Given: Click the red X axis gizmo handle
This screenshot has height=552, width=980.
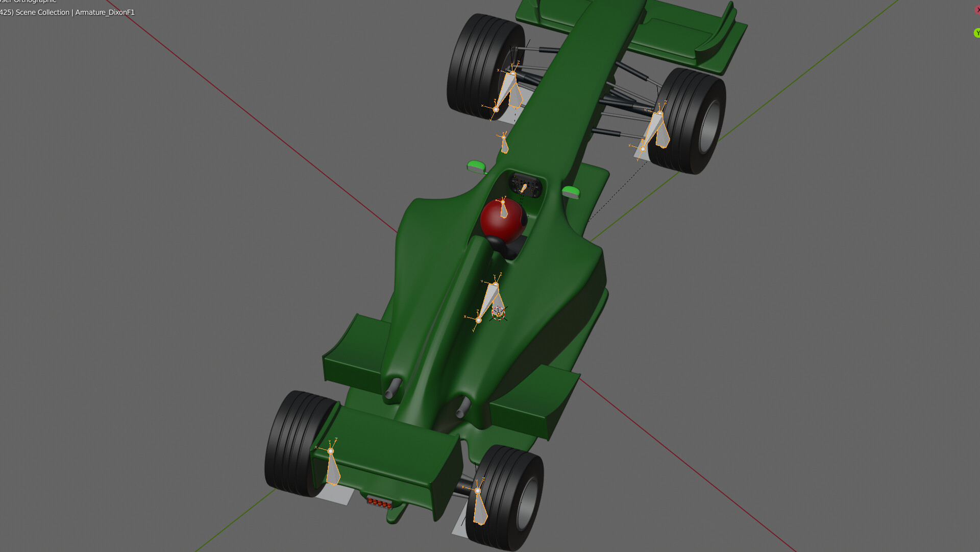Looking at the screenshot, I should (977, 10).
